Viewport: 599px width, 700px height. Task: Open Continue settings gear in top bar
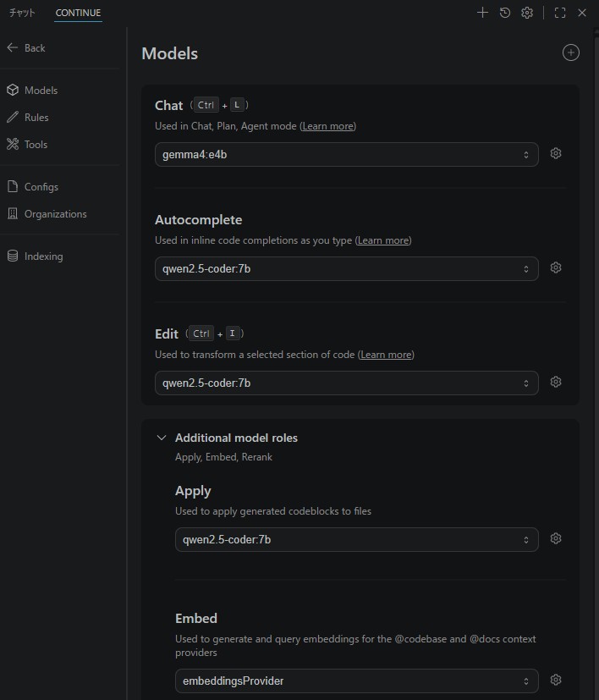pos(527,13)
